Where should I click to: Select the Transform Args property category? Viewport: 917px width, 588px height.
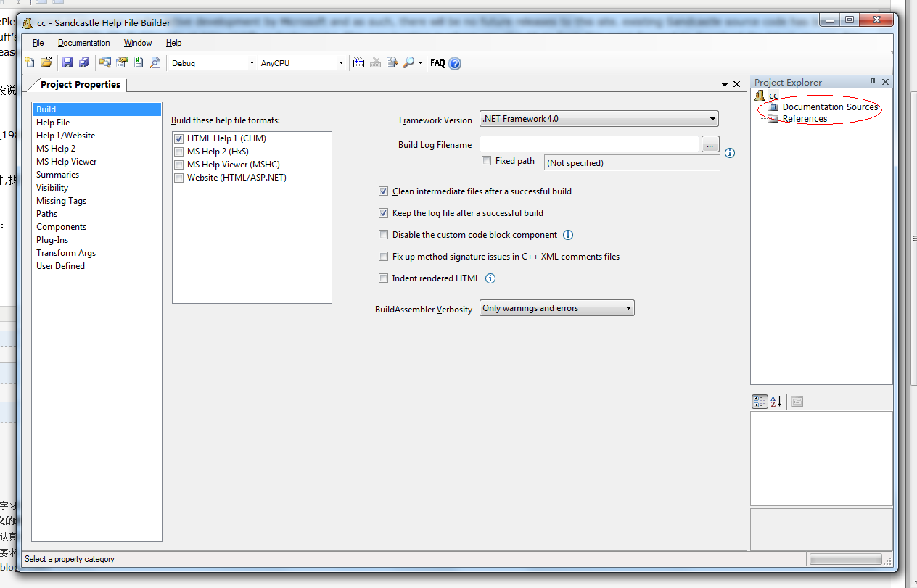click(96, 253)
